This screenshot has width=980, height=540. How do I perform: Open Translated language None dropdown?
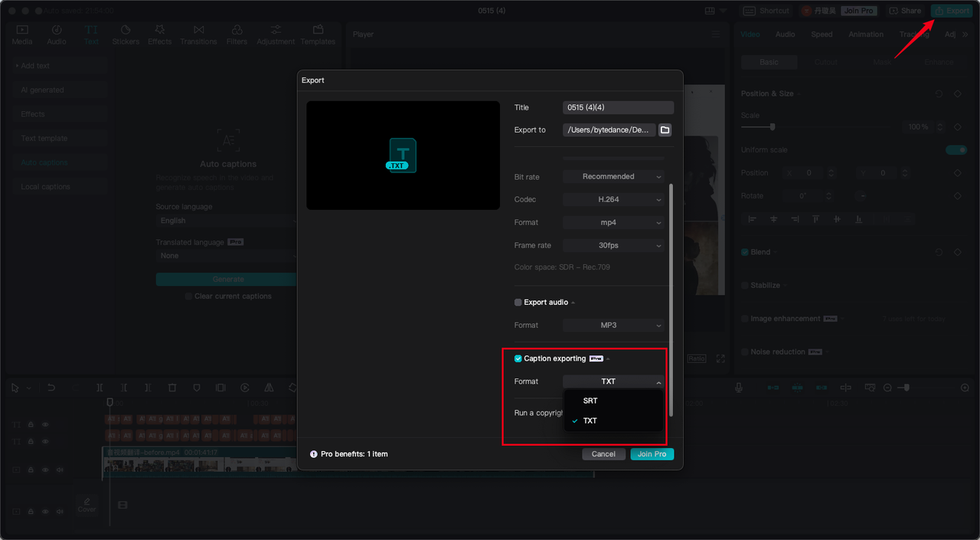point(227,256)
